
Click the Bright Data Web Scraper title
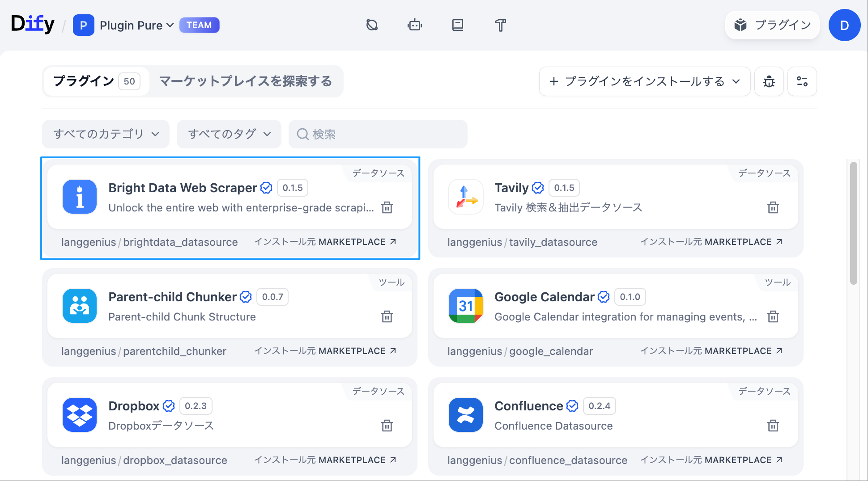pos(183,188)
